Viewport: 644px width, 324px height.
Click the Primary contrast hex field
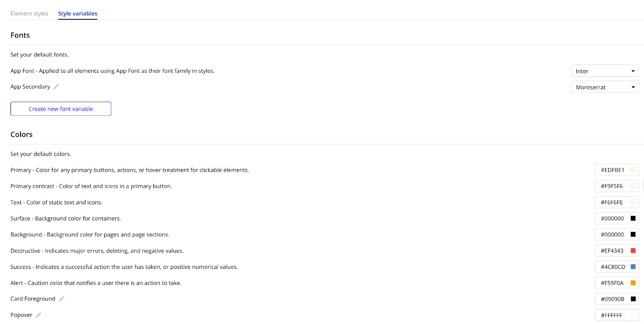coord(612,186)
